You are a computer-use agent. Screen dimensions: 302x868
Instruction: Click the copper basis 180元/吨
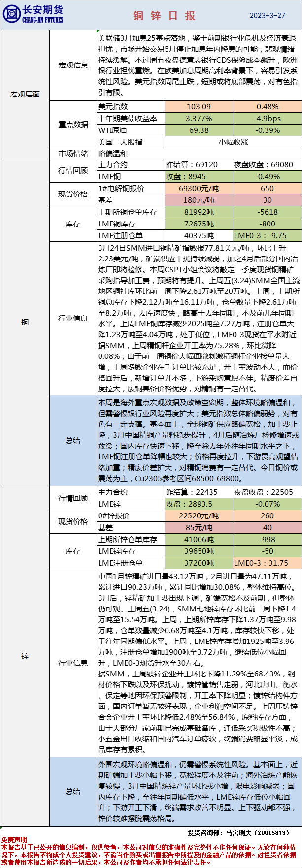(199, 200)
